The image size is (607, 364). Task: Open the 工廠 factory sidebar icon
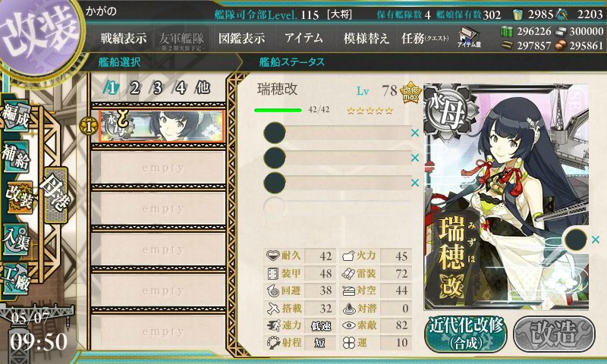(x=16, y=279)
